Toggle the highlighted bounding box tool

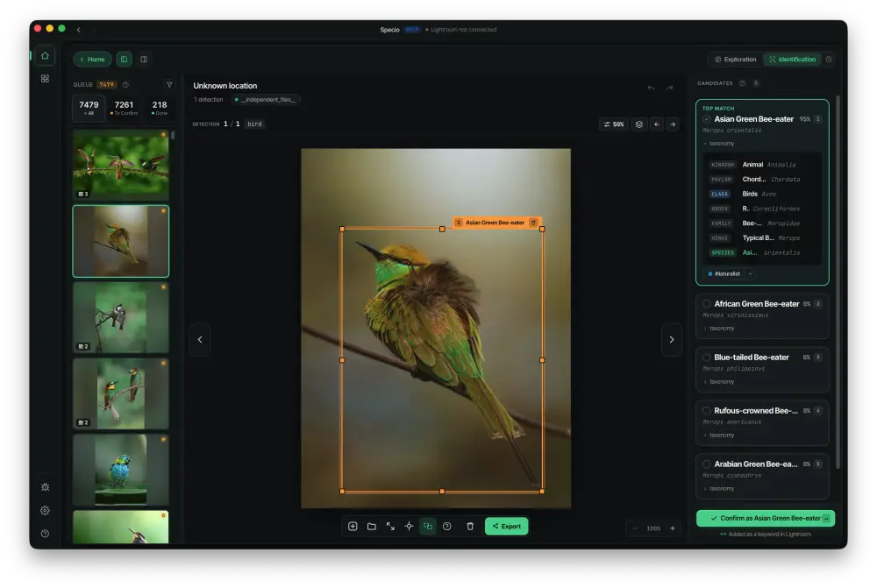[428, 527]
